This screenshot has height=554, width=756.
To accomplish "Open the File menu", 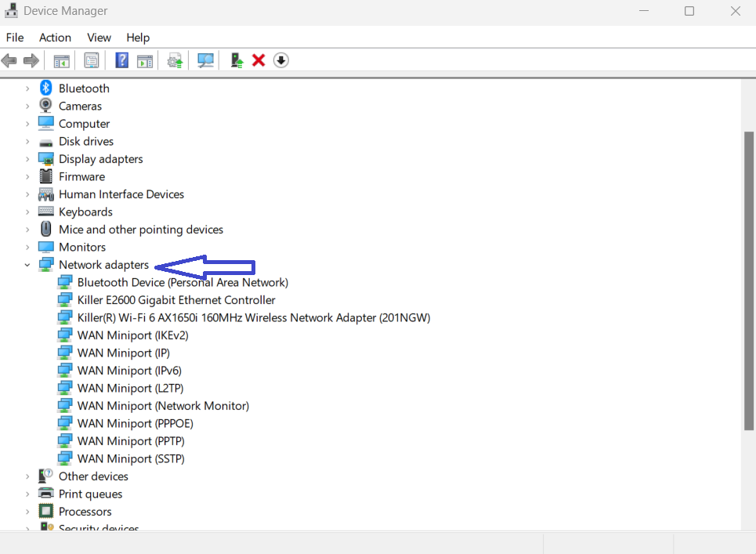I will 15,38.
